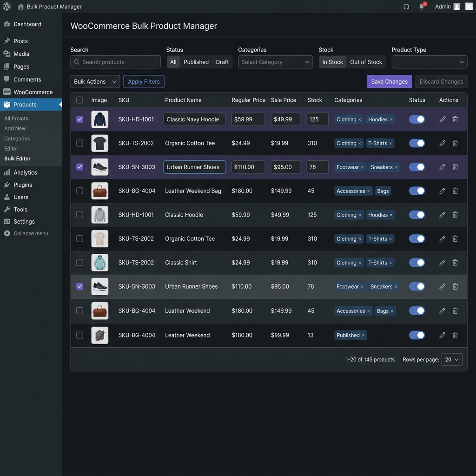Open the Product Type dropdown
The height and width of the screenshot is (476, 476).
coord(429,62)
